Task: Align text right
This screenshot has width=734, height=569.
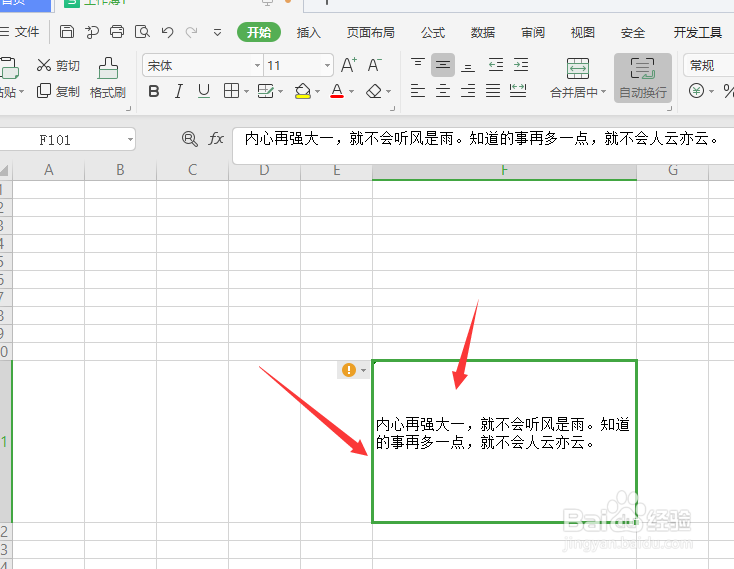Action: point(468,91)
